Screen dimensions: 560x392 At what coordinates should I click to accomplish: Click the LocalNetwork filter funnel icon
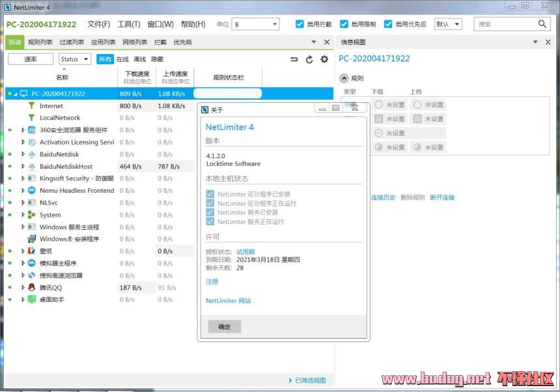pos(31,118)
